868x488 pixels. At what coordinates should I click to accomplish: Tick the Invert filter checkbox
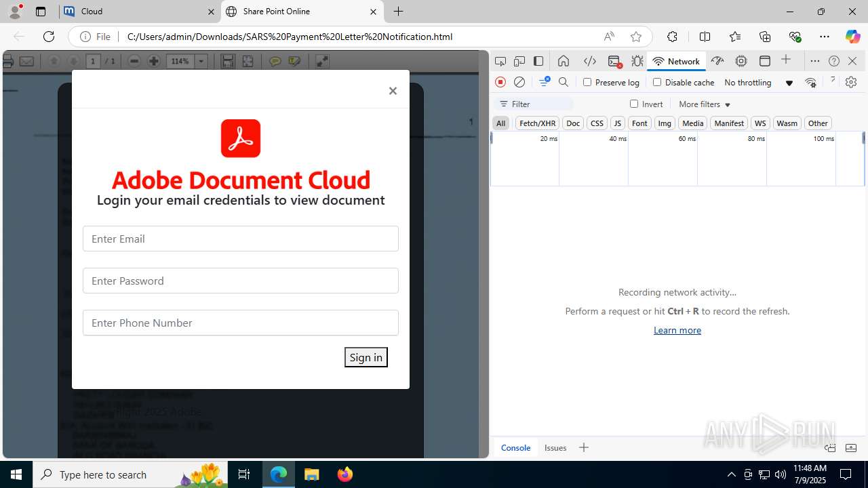[634, 104]
